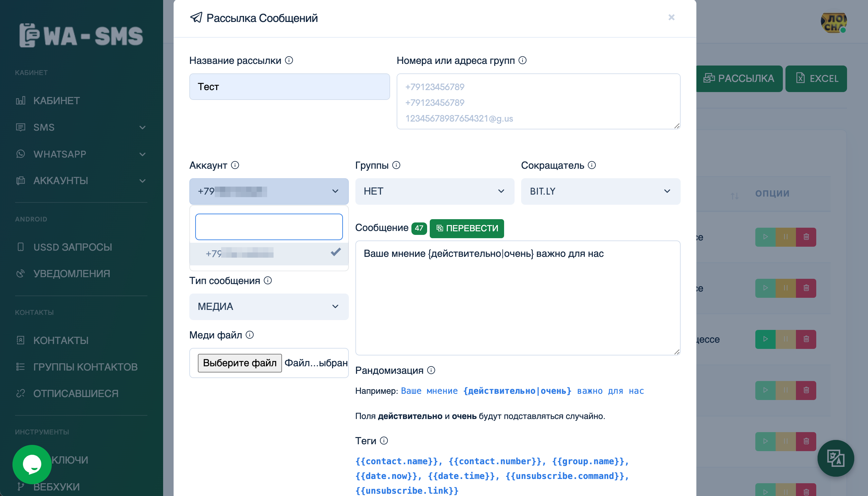Screen dimensions: 868x496
Task: Open the Аккаунт dropdown
Action: tap(269, 191)
